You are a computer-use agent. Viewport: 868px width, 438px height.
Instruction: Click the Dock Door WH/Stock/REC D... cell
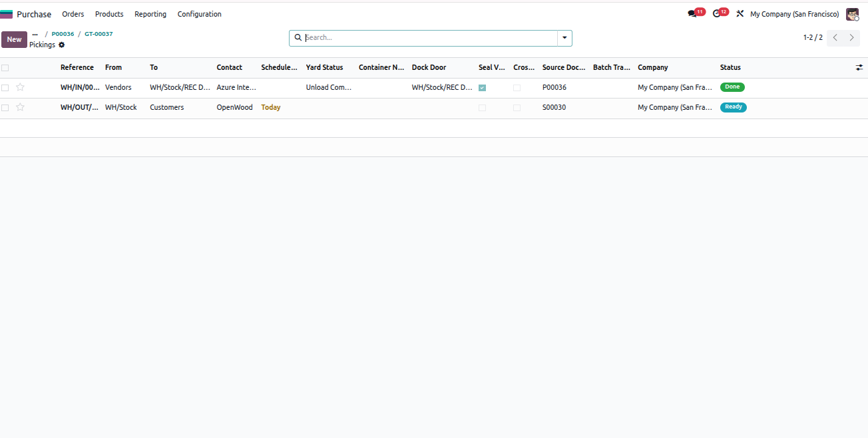point(442,87)
